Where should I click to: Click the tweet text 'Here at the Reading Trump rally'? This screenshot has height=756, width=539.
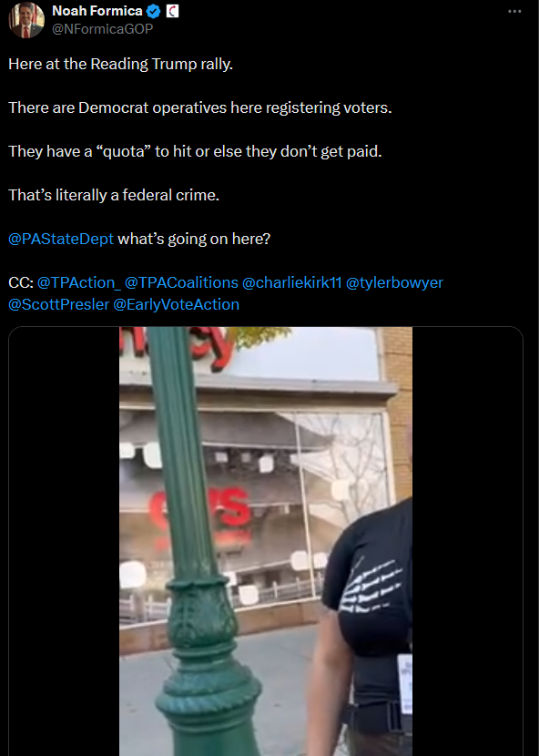[x=120, y=64]
